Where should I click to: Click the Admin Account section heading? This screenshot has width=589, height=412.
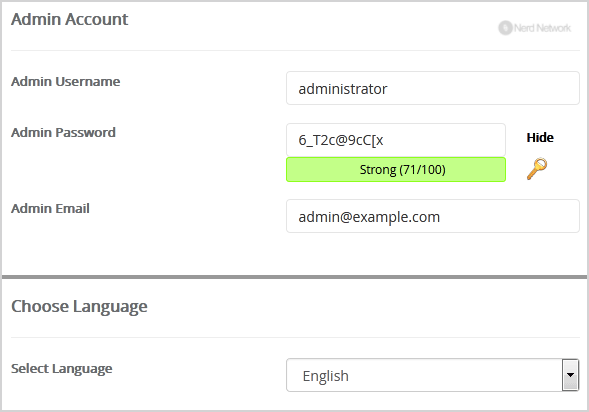[x=69, y=19]
